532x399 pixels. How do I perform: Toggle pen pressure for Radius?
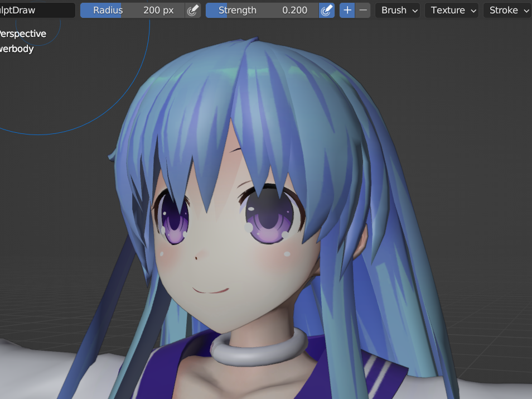193,10
